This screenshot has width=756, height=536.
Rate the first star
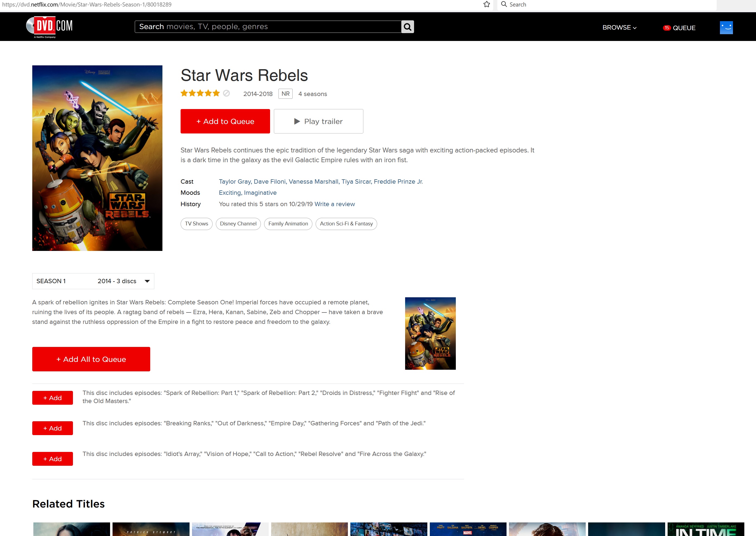184,93
